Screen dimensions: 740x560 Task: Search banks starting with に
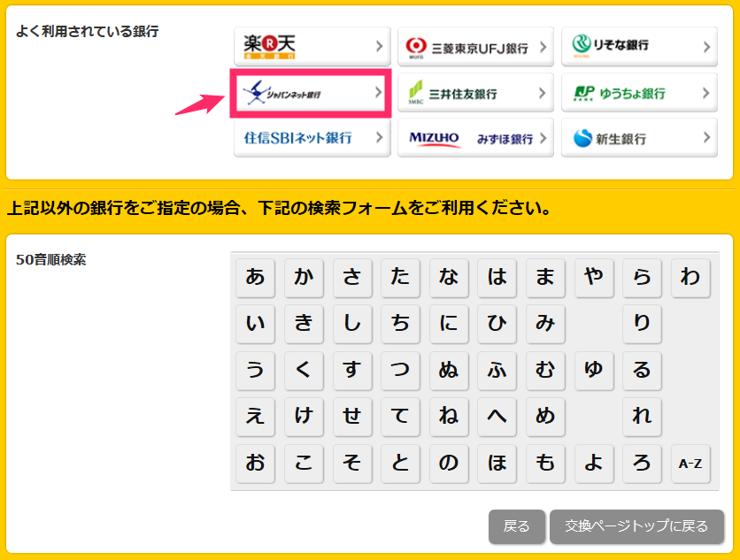449,324
